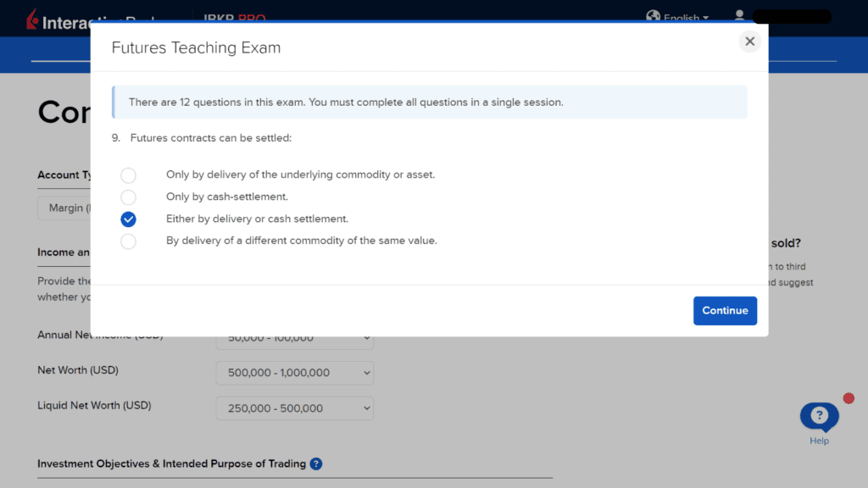Expand the Liquid Net Worth selector
The width and height of the screenshot is (868, 488).
pyautogui.click(x=294, y=408)
